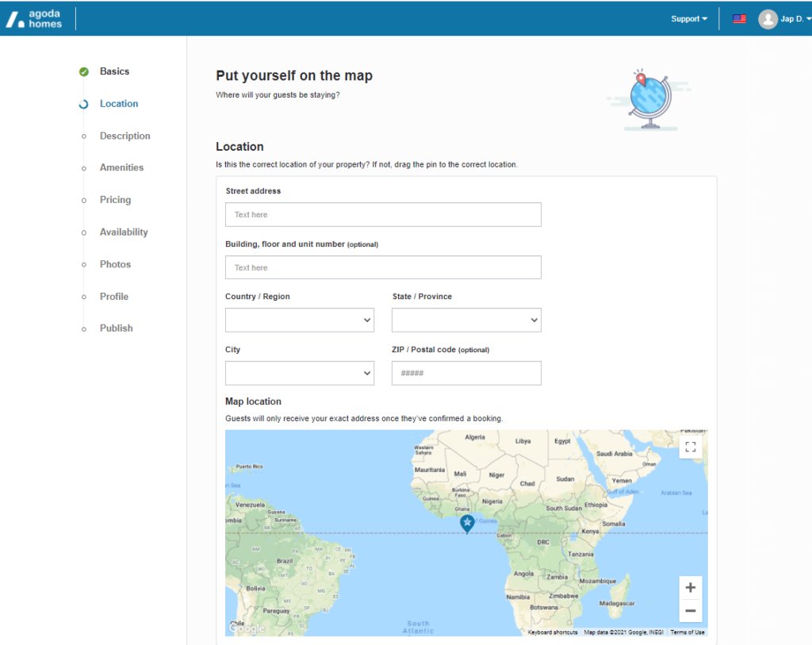Enter fullscreen mode on the map
This screenshot has height=645, width=812.
[x=690, y=447]
